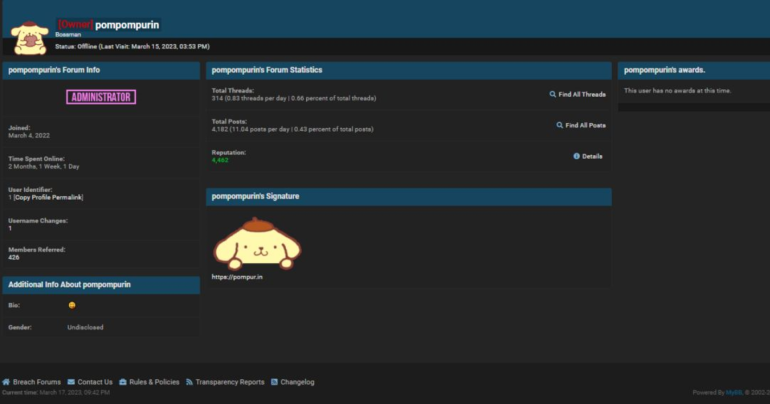Open the Rules & Policies page

[x=154, y=382]
